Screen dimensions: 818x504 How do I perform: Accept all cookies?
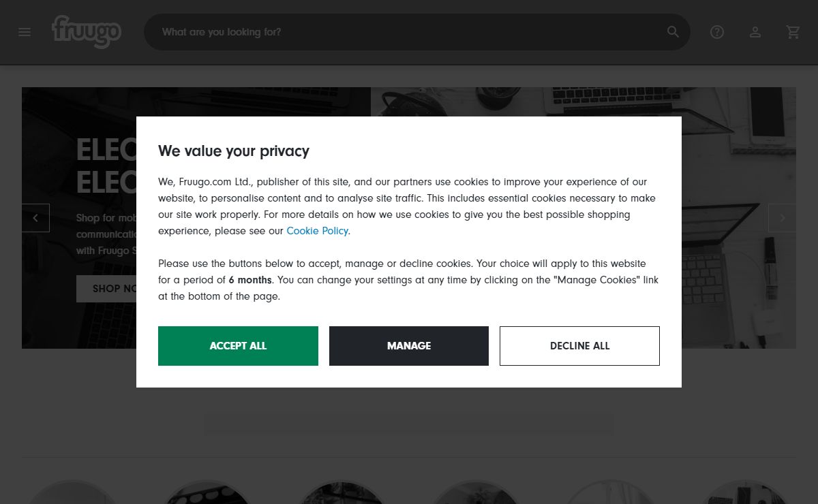238,346
